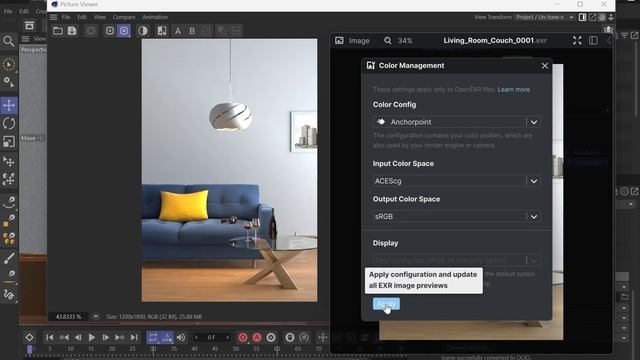640x360 pixels.
Task: Toggle the half-circle contrast icon in Picture Viewer
Action: [x=143, y=31]
